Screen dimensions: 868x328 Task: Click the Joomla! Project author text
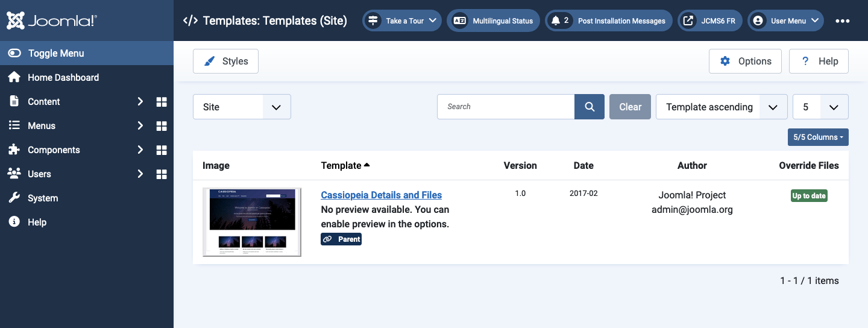(x=692, y=195)
